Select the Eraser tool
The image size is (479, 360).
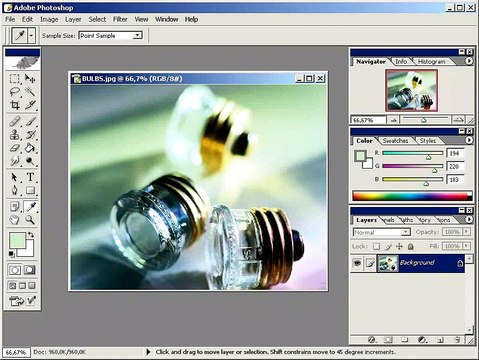point(14,148)
